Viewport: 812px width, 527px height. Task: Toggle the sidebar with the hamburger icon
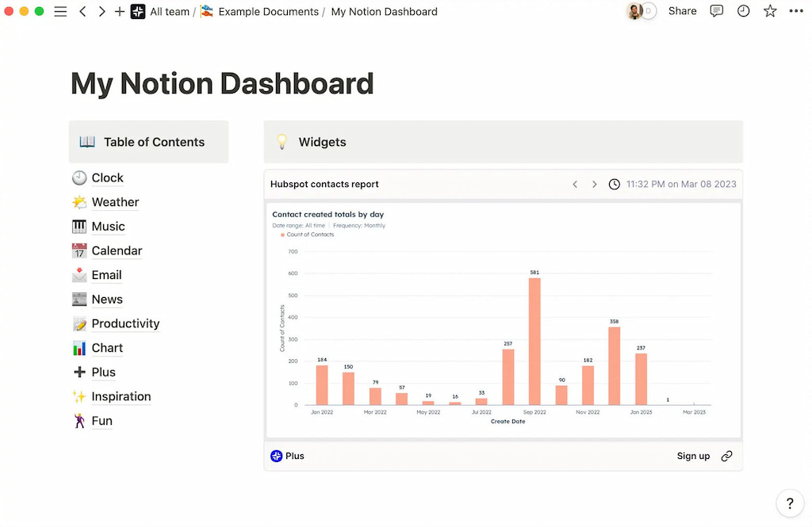tap(60, 11)
